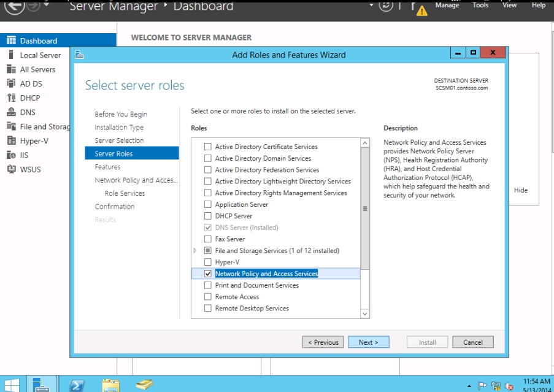
Task: Go to Server Selection step
Action: [119, 140]
